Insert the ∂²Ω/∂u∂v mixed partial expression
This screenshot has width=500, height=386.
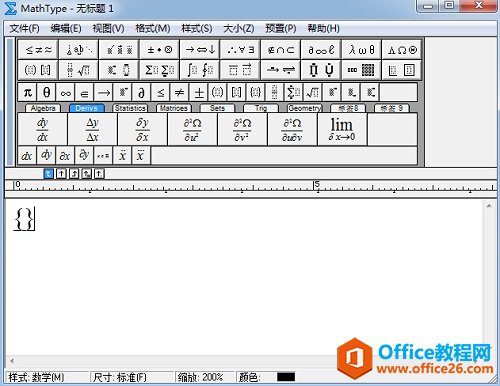pyautogui.click(x=292, y=129)
